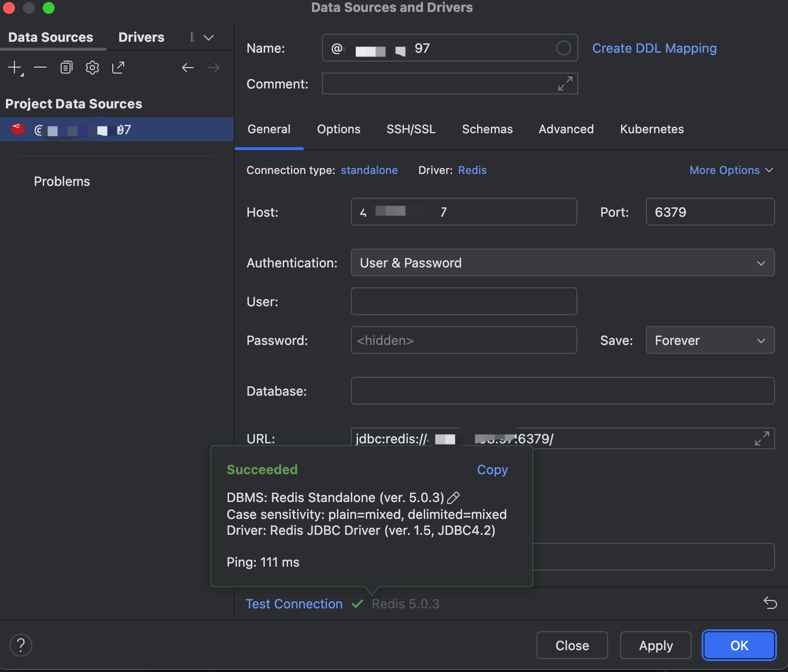Go forward with the right arrow

[214, 68]
